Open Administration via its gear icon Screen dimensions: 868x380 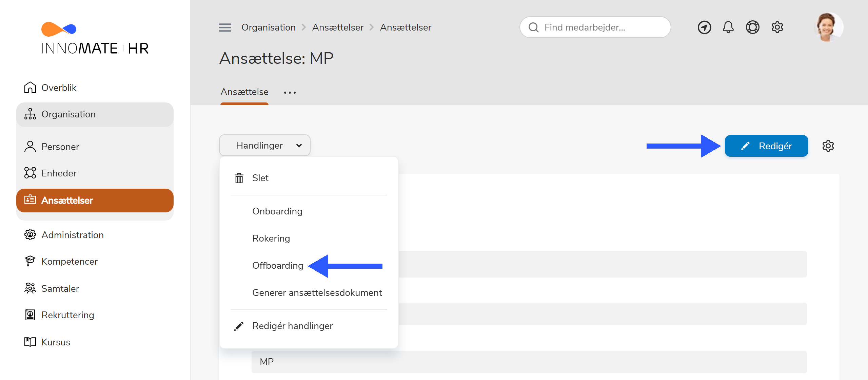(31, 234)
